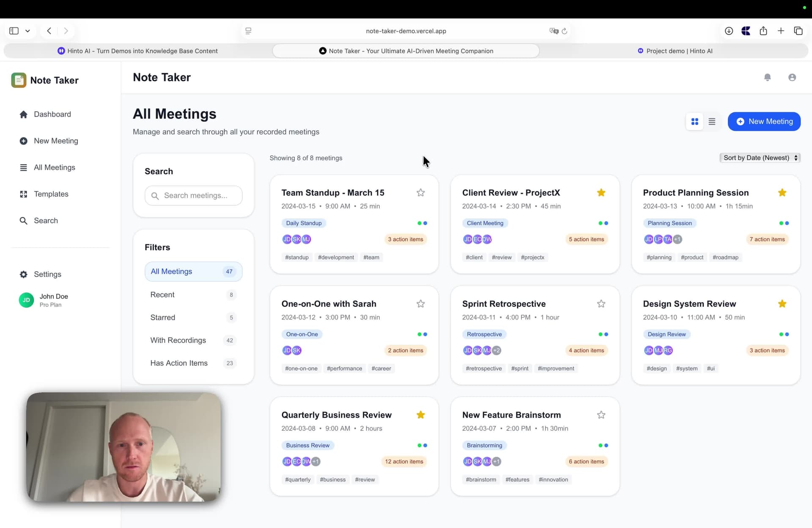Screen dimensions: 812x528
Task: Open Templates in the sidebar
Action: click(51, 194)
